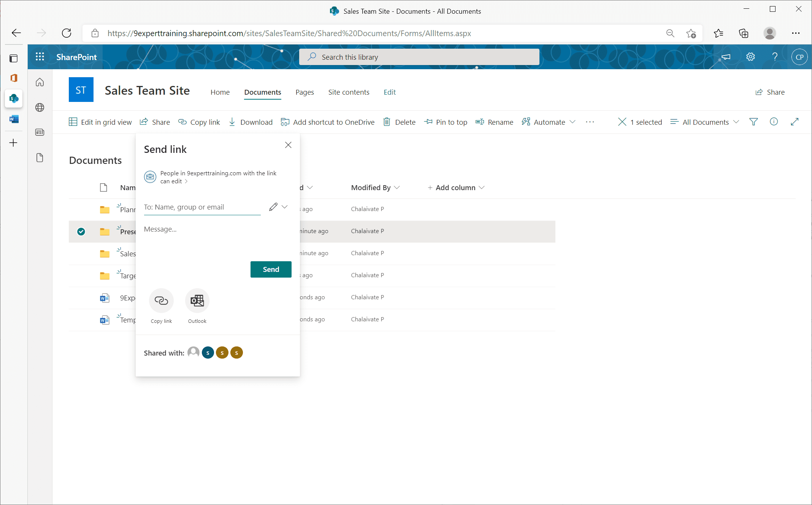The width and height of the screenshot is (812, 505).
Task: Rename the selected folder
Action: [x=494, y=122]
